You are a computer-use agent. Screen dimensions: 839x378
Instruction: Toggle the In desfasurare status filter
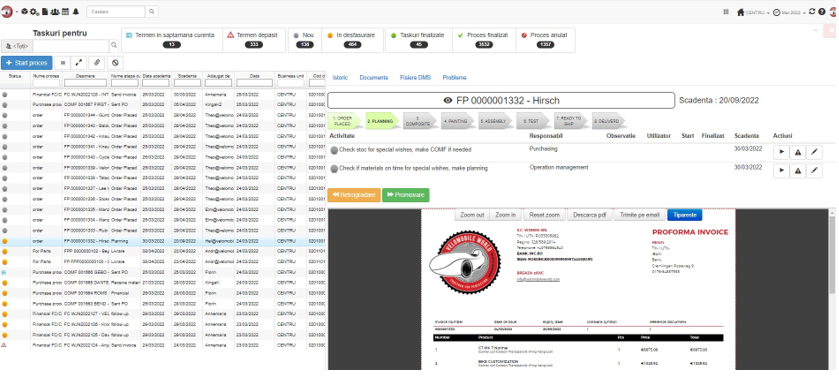pyautogui.click(x=352, y=40)
